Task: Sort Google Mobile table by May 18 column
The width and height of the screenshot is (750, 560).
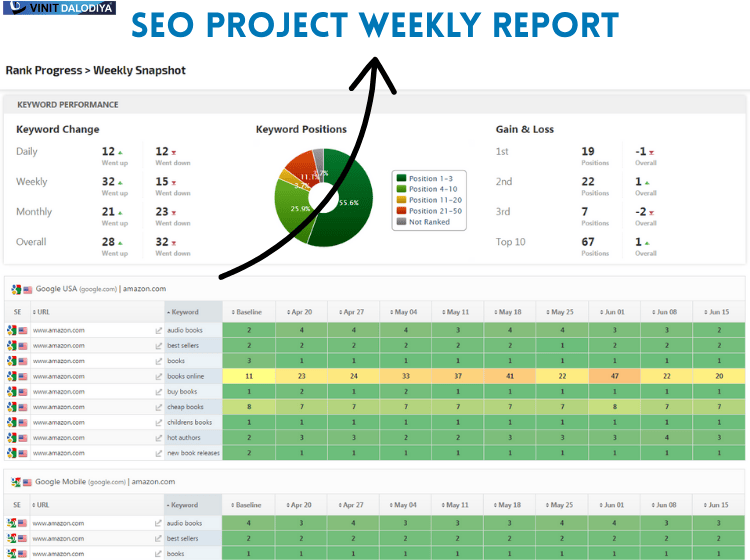Action: tap(509, 505)
